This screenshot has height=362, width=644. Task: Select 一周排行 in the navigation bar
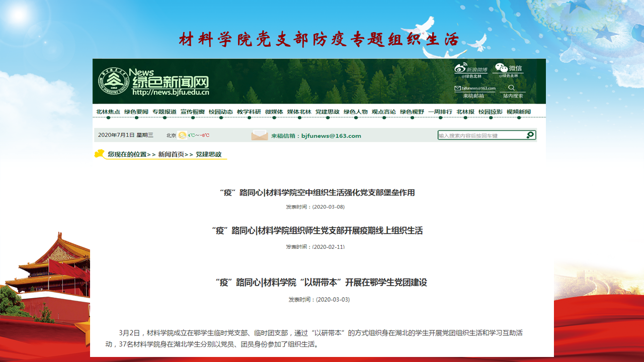coord(440,112)
